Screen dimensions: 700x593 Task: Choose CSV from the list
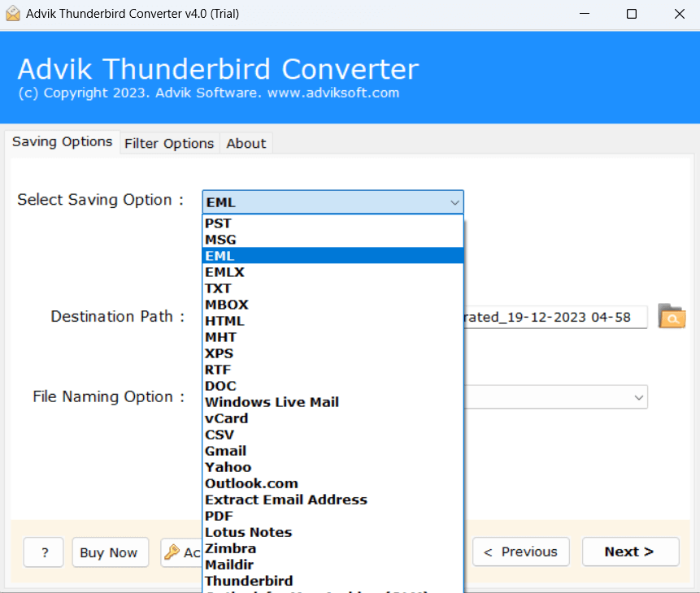click(x=333, y=435)
